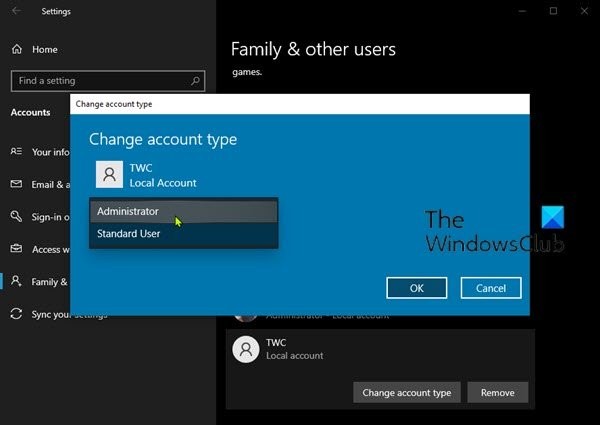600x425 pixels.
Task: Open Sync your settings in the sidebar
Action: click(57, 314)
